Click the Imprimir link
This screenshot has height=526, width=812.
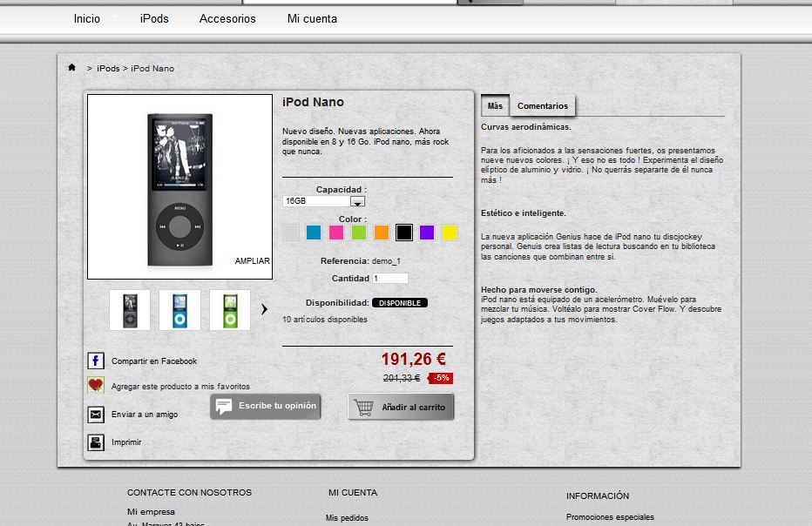(126, 442)
